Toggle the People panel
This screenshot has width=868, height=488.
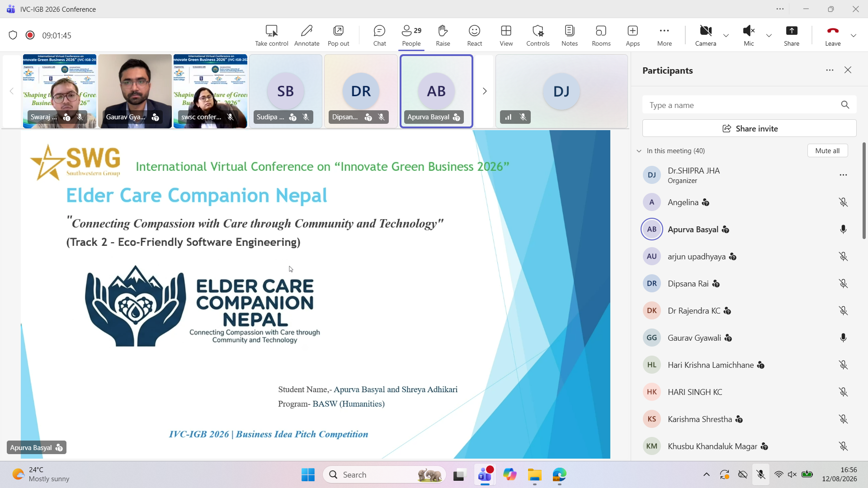(411, 35)
